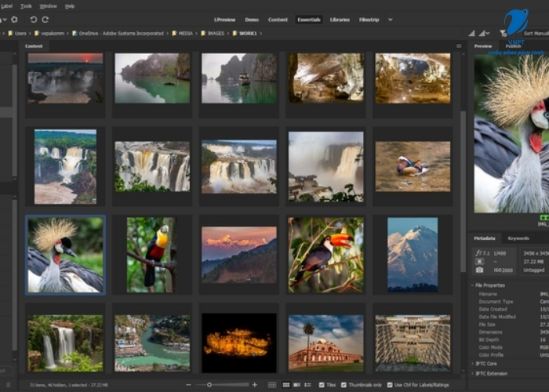
Task: Click the Users folder icon in breadcrumb
Action: 10,33
